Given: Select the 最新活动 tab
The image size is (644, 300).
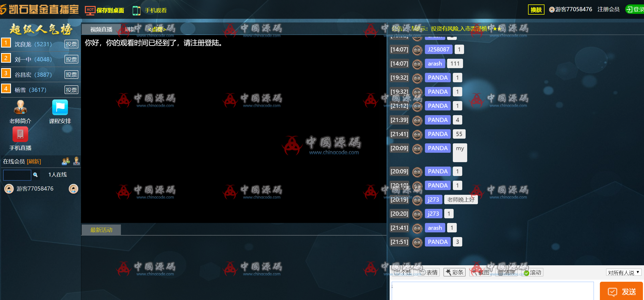Looking at the screenshot, I should [x=101, y=230].
